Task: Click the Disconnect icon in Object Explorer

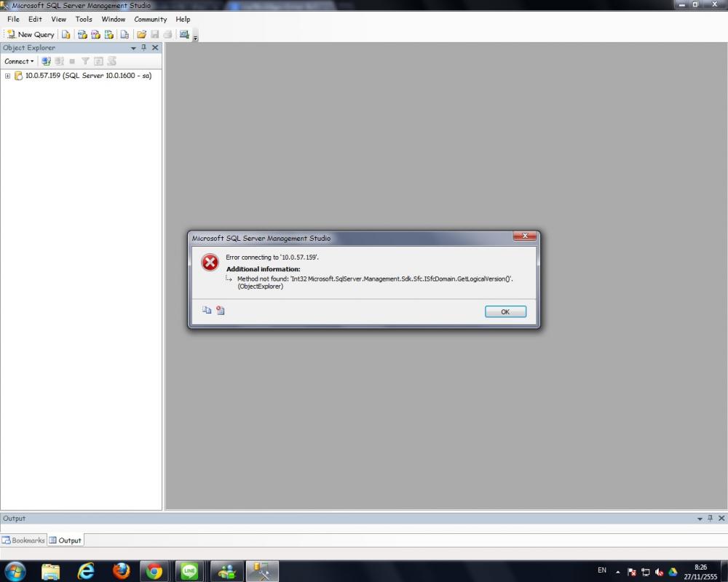Action: point(59,61)
